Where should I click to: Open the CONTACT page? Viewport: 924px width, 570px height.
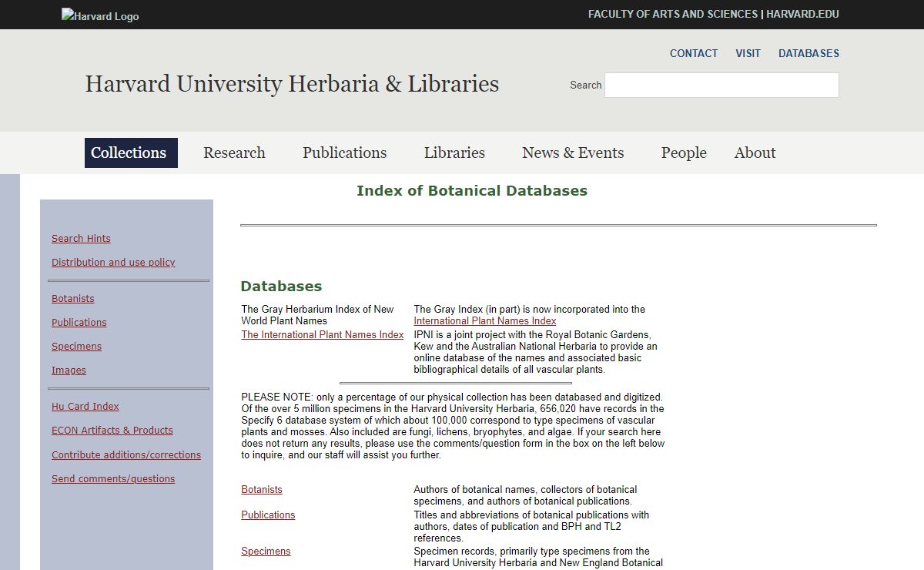(694, 53)
